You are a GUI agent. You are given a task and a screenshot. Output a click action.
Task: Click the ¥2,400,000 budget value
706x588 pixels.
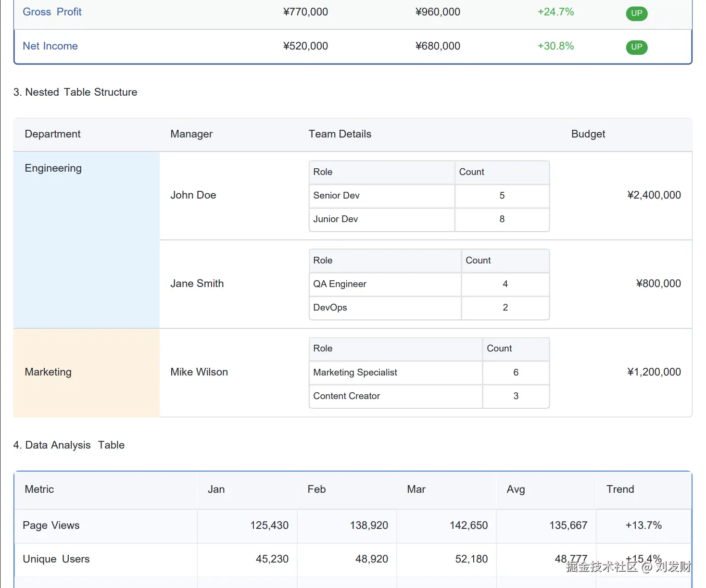pyautogui.click(x=654, y=195)
